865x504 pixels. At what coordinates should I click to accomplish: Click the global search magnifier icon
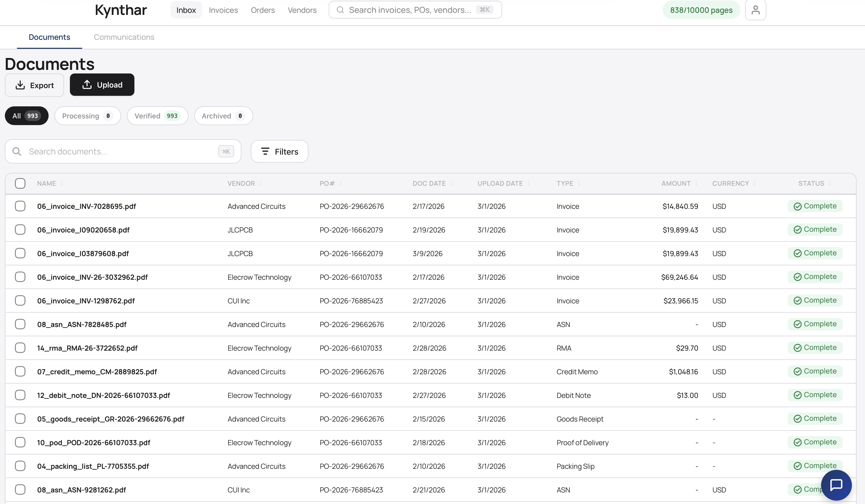[340, 10]
